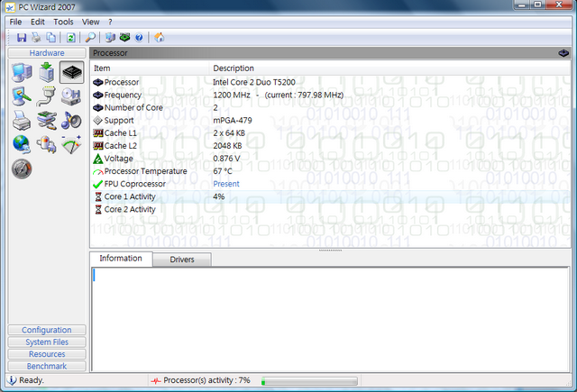The image size is (577, 392).
Task: Open the ? help menu
Action: coord(110,22)
